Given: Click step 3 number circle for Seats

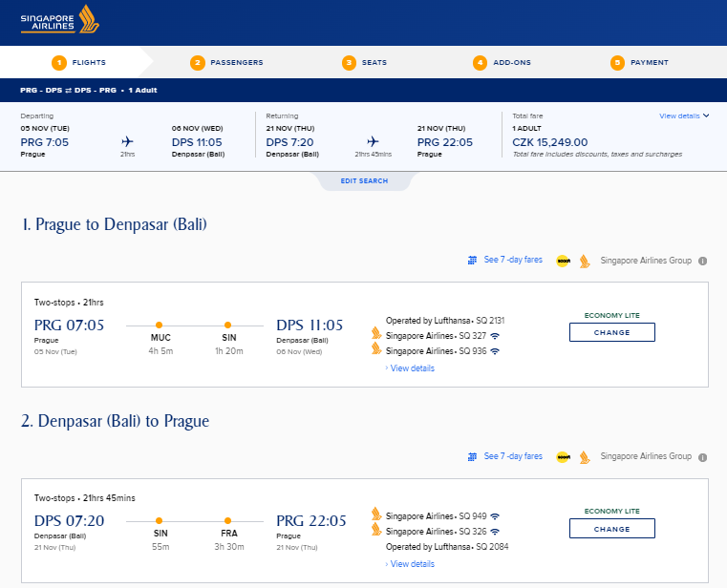Looking at the screenshot, I should pos(349,63).
